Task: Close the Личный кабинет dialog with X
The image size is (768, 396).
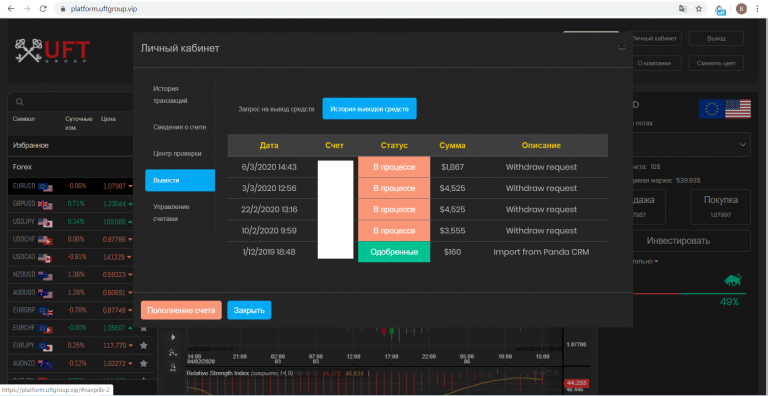Action: point(621,47)
